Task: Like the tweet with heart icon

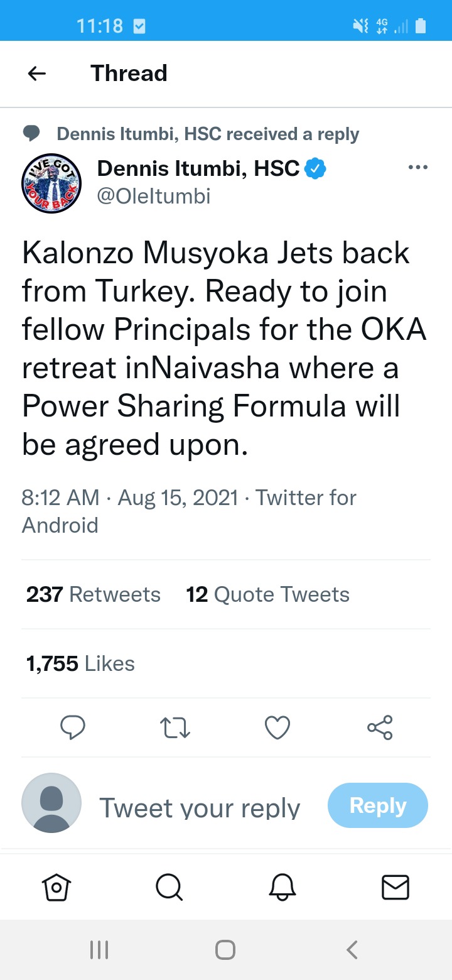Action: 277,727
